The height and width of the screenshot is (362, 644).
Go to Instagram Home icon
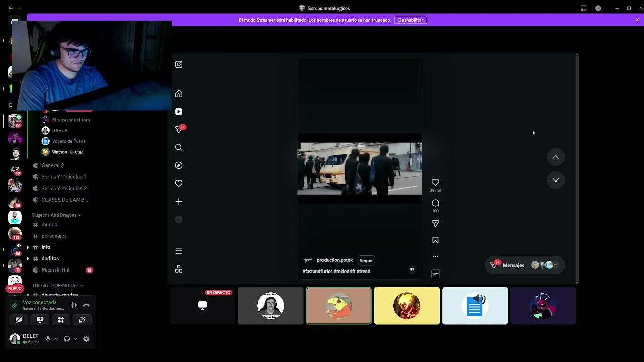[x=179, y=94]
